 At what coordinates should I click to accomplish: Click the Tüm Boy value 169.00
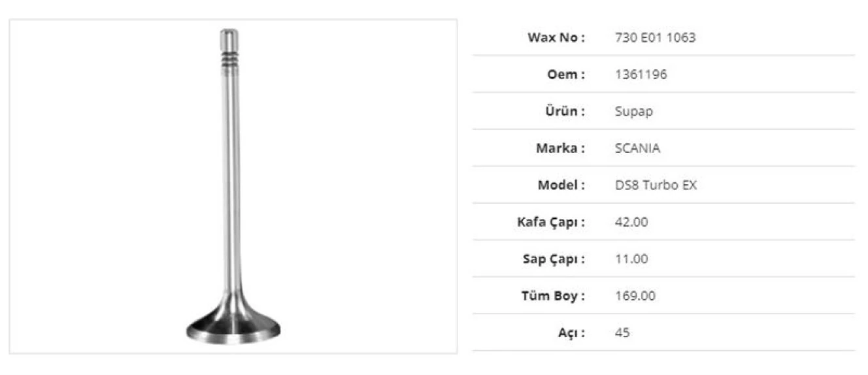pos(635,296)
